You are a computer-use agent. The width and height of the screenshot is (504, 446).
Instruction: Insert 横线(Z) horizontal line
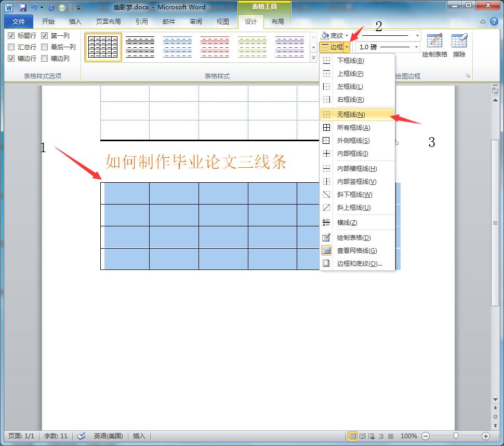point(357,223)
